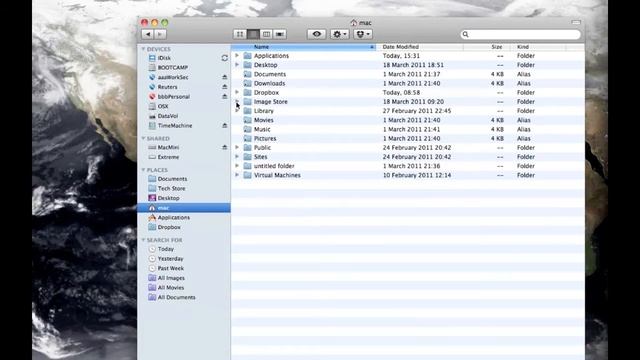Show the All Images search
This screenshot has height=360, width=640.
[x=171, y=278]
